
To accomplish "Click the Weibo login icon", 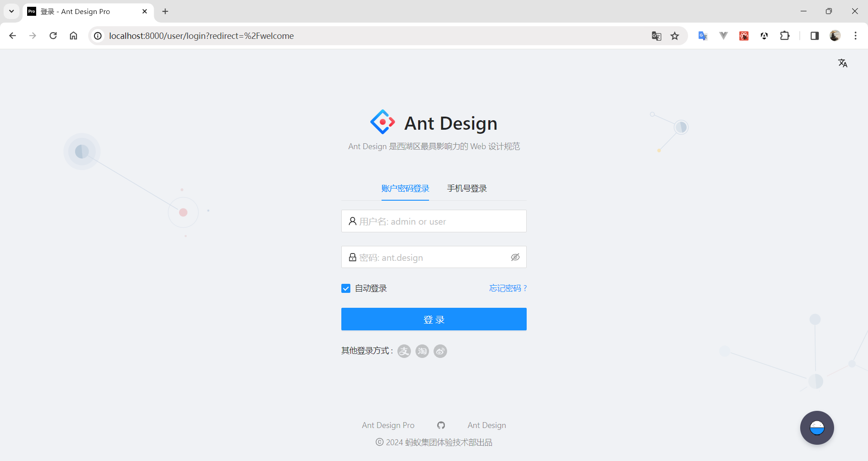I will (x=440, y=351).
